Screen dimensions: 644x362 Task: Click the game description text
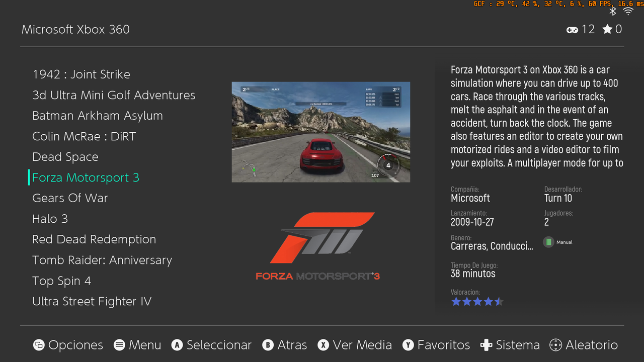537,116
